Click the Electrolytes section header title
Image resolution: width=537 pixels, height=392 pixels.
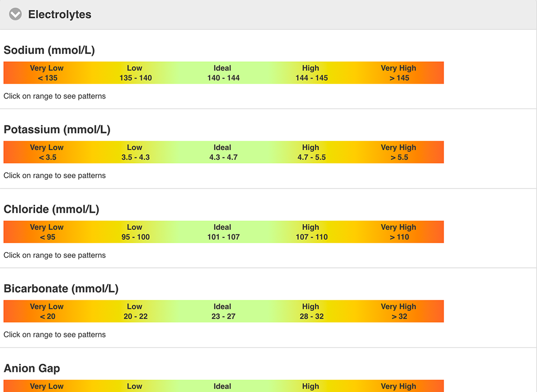pos(60,14)
